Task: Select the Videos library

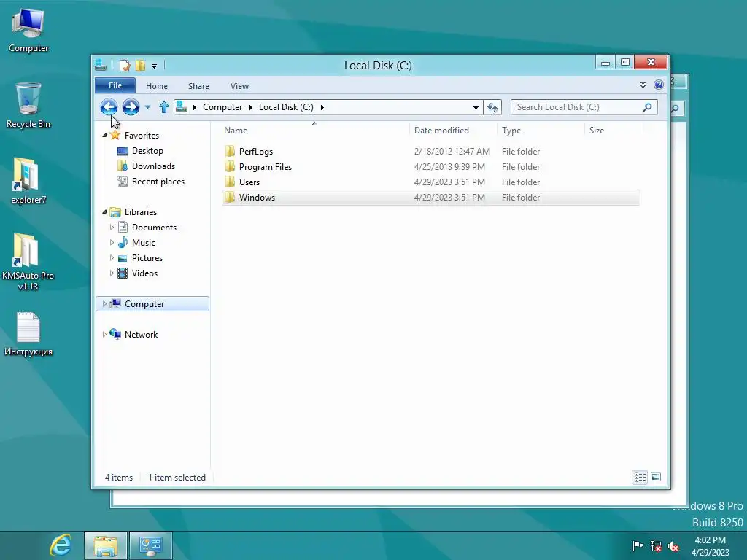Action: click(x=144, y=273)
